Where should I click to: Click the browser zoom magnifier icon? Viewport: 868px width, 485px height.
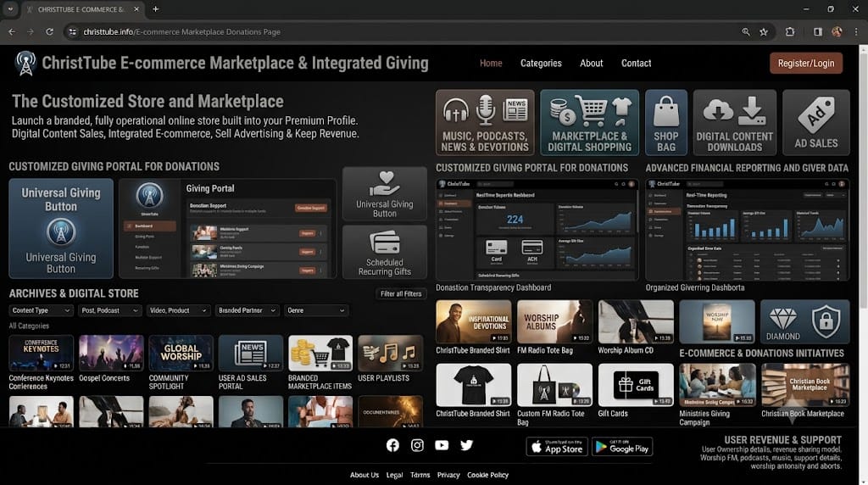pyautogui.click(x=746, y=32)
